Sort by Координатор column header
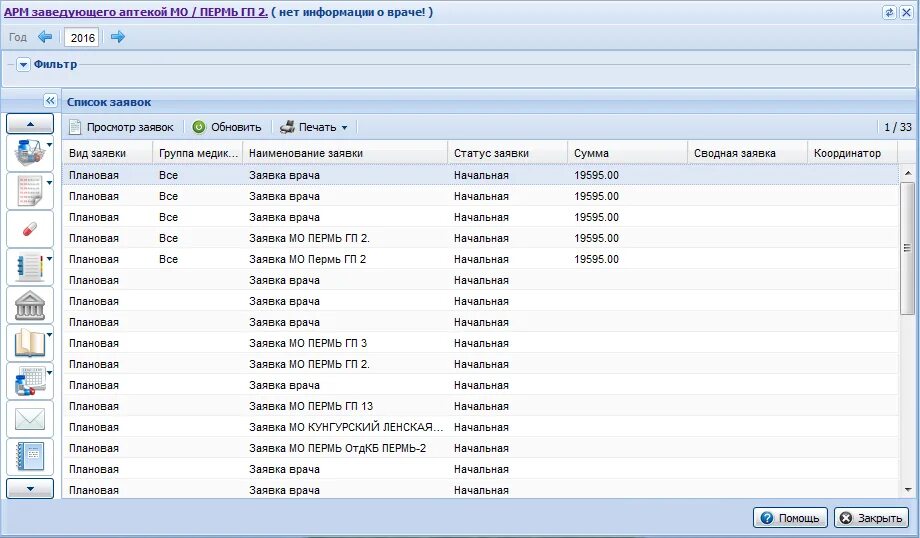This screenshot has height=538, width=920. 853,153
